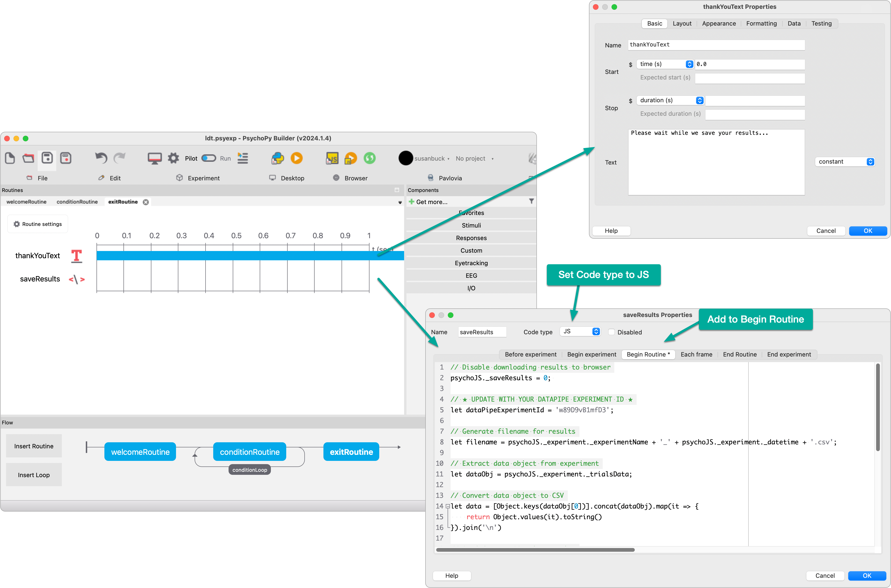The width and height of the screenshot is (891, 588).
Task: Expand the Custom components section
Action: point(471,251)
